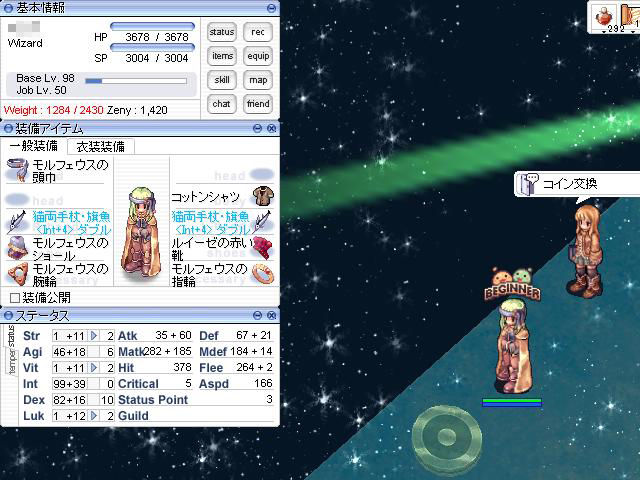Select ルイーゼの赤い靴 shoes icon
Image resolution: width=640 pixels, height=480 pixels.
coord(263,247)
